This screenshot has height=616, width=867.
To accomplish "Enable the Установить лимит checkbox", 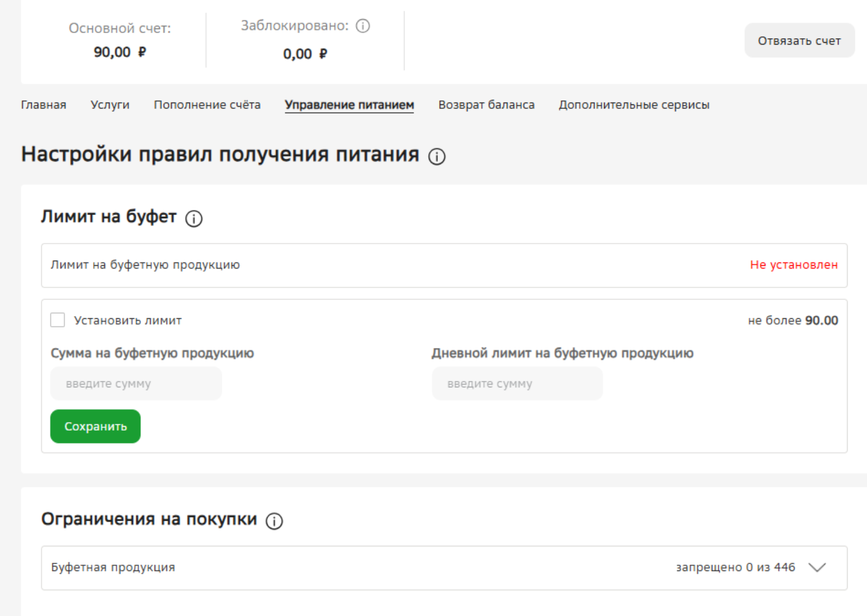I will [58, 320].
